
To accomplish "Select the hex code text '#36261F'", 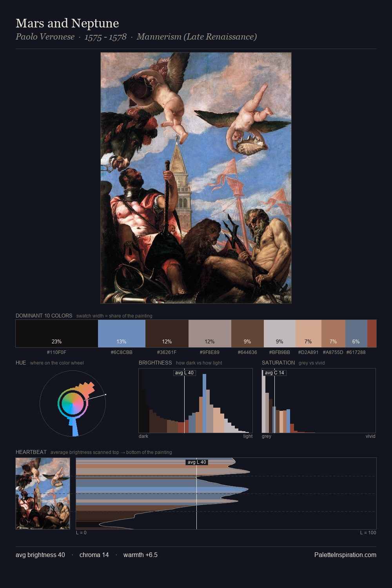I will click(x=167, y=352).
